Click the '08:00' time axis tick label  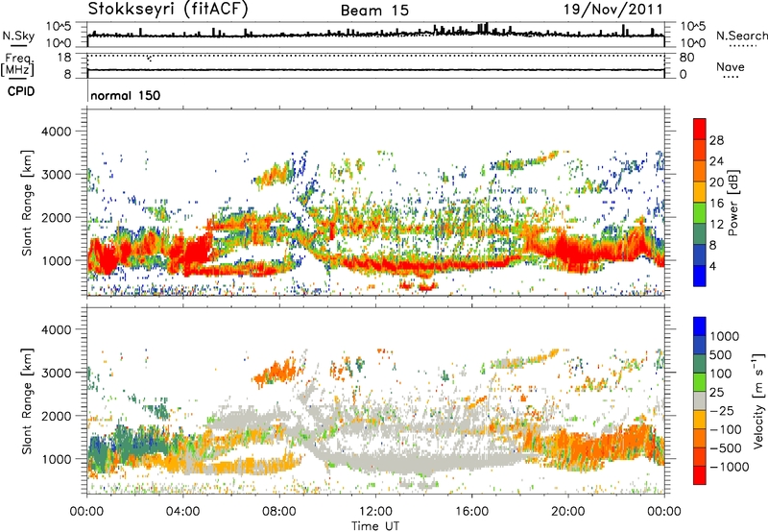[279, 512]
